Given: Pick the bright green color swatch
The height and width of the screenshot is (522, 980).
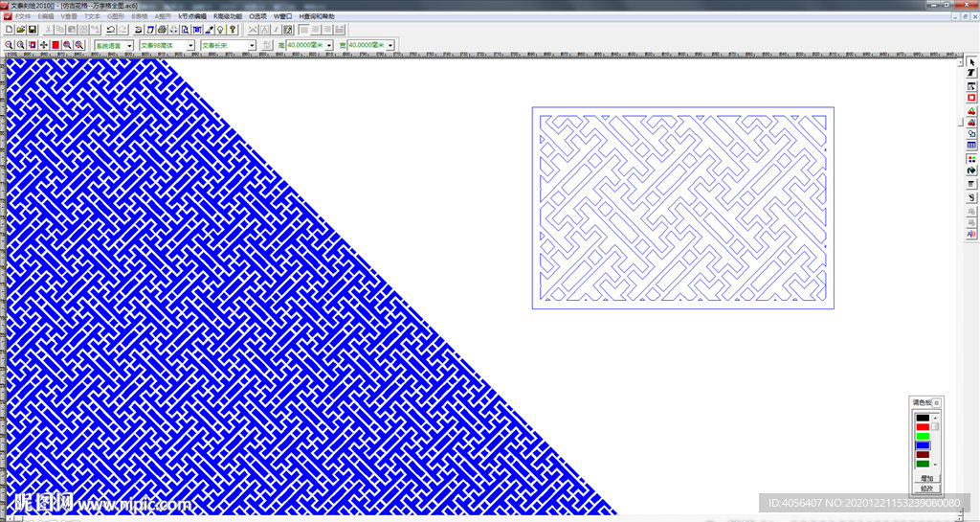Looking at the screenshot, I should (923, 437).
